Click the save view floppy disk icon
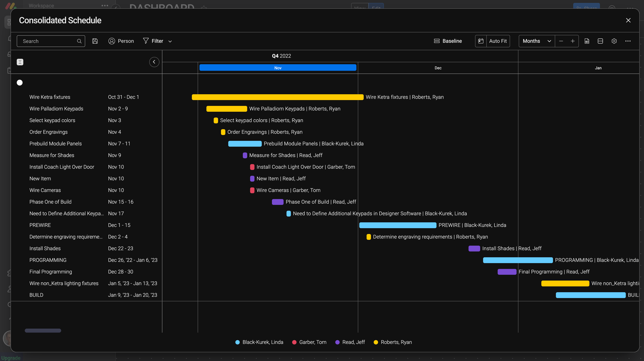The image size is (644, 361). click(95, 41)
